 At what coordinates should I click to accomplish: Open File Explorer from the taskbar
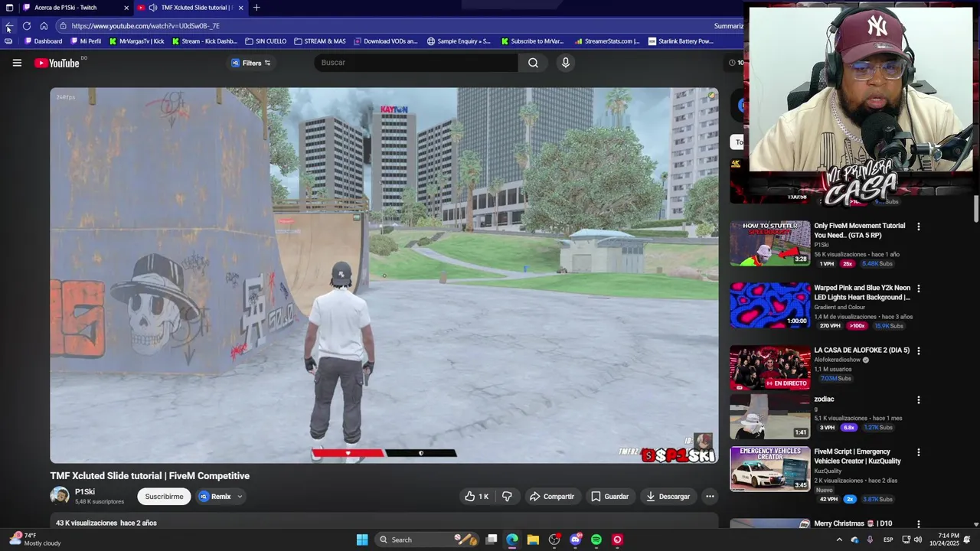(533, 540)
